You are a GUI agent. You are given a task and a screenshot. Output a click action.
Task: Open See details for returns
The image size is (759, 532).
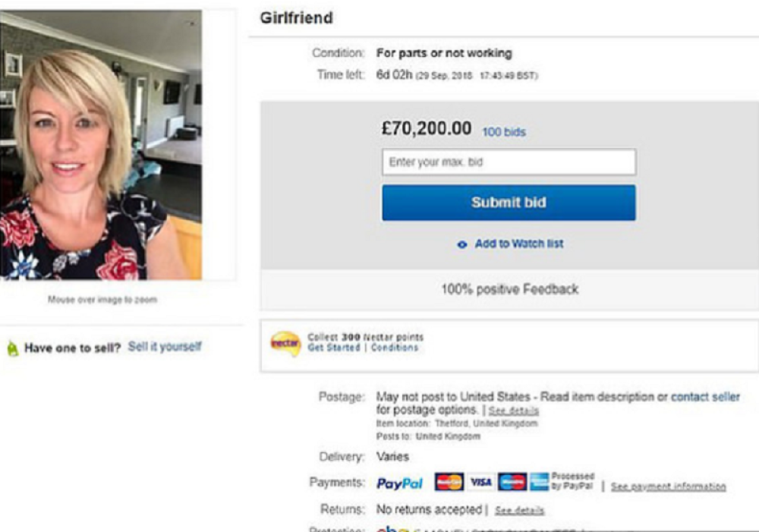(x=519, y=511)
